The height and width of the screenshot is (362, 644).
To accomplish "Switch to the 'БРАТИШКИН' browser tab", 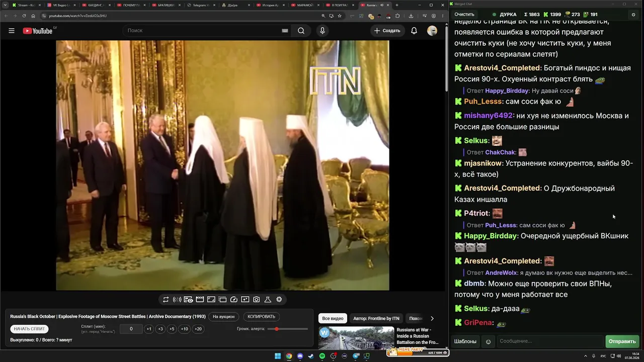I will (165, 5).
